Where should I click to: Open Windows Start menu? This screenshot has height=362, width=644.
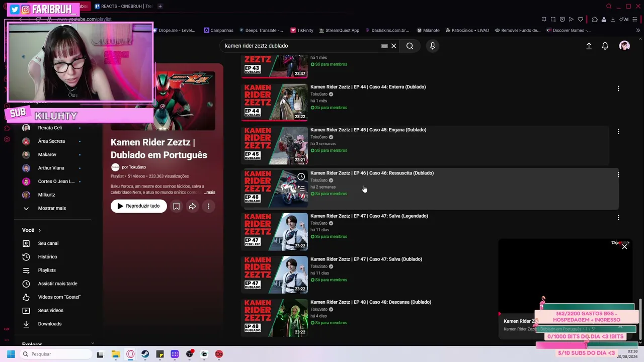[x=11, y=354]
